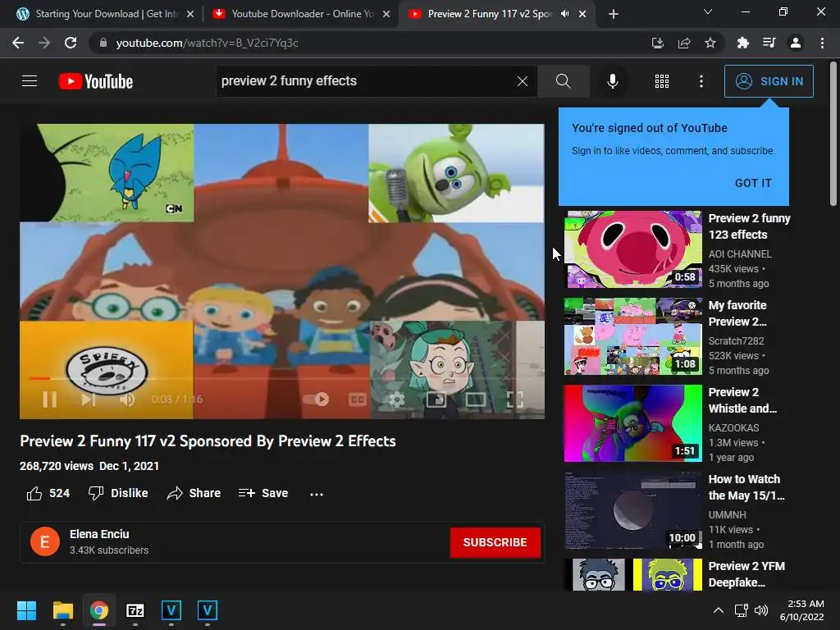Toggle the autoplay switch in player

[x=316, y=399]
